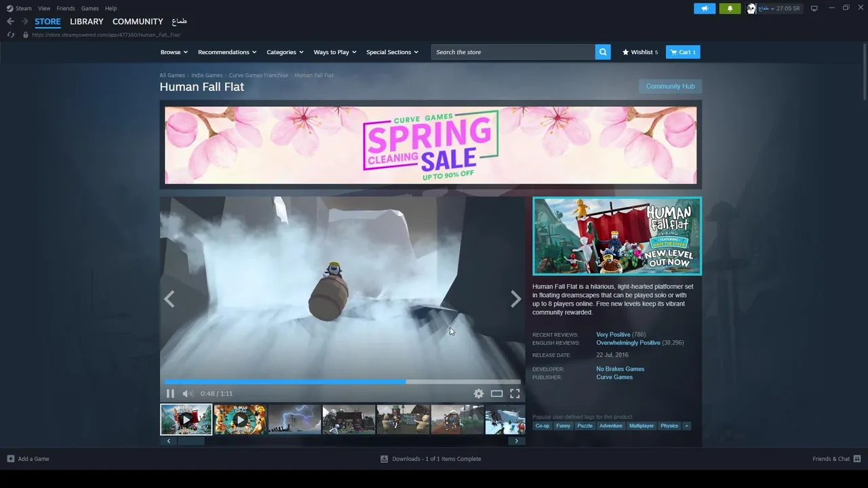Click the Community Hub button
The width and height of the screenshot is (868, 488).
click(x=670, y=86)
